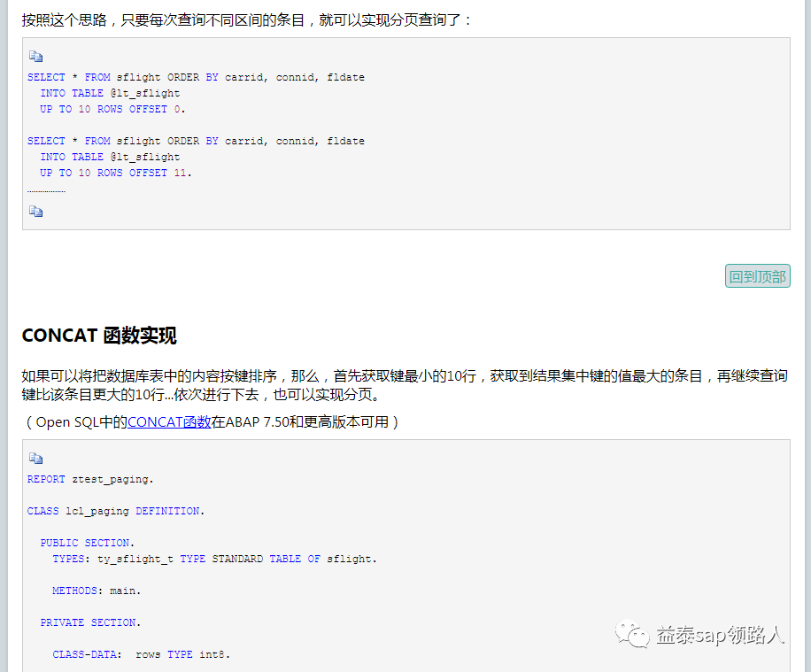The height and width of the screenshot is (672, 811).
Task: Click the UP TO 10 ROWS OFFSET 11 line
Action: click(x=115, y=173)
